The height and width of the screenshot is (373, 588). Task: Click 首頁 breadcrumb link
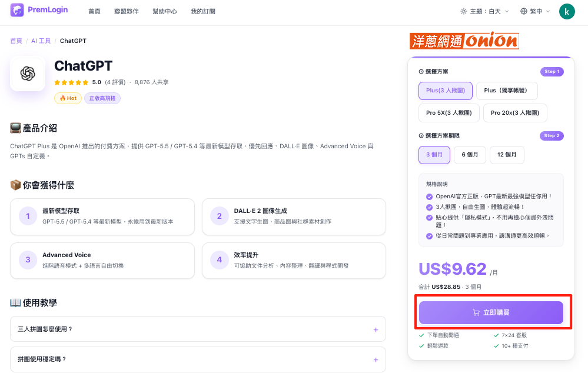pos(16,41)
